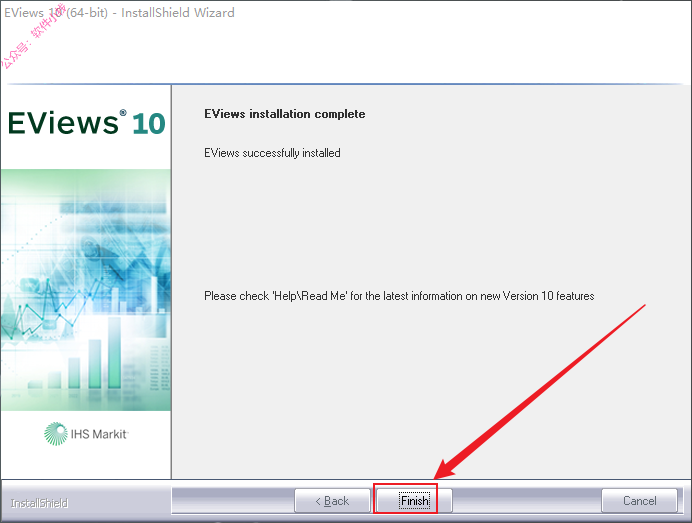The image size is (692, 523).
Task: Click the EViews chart artwork image
Action: click(86, 290)
